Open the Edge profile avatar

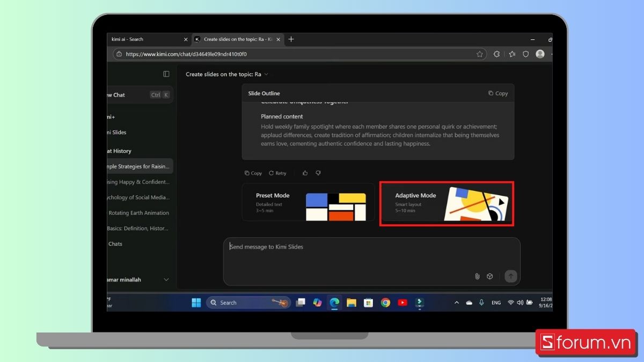pyautogui.click(x=540, y=54)
